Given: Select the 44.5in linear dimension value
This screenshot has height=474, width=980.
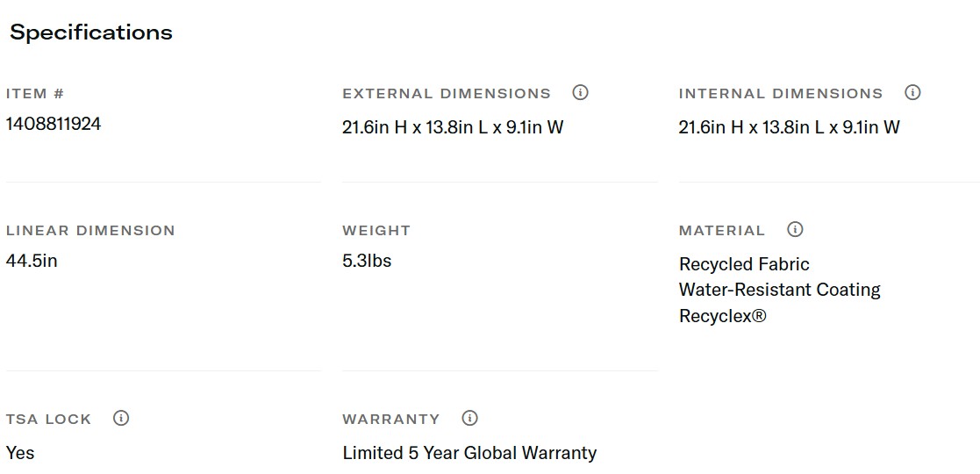Looking at the screenshot, I should pos(32,261).
